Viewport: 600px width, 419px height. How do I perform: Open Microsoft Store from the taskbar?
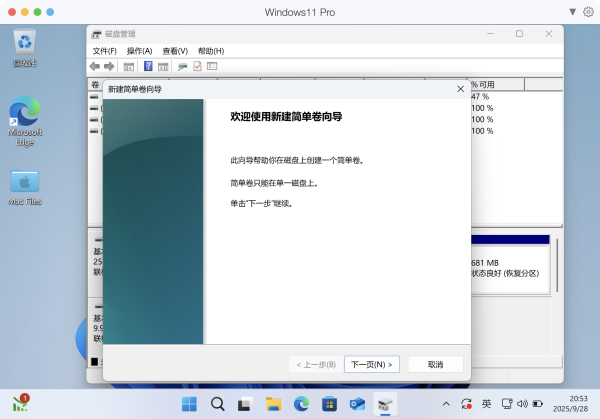(x=329, y=404)
